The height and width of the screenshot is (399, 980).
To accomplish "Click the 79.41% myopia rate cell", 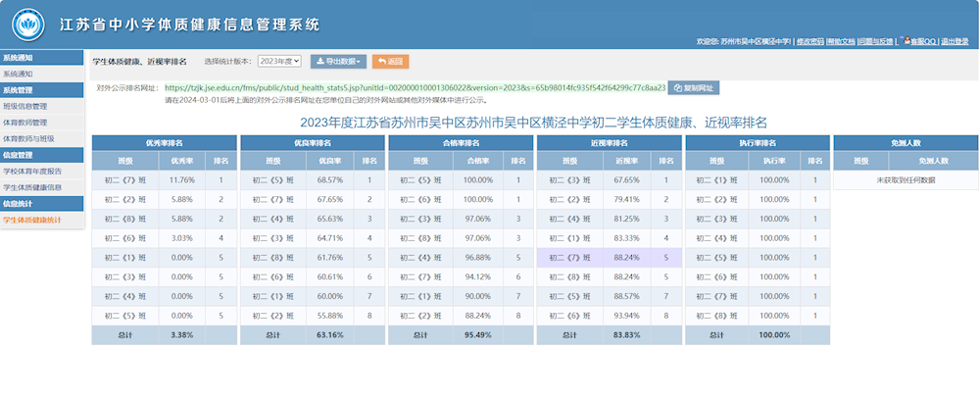I will point(627,200).
